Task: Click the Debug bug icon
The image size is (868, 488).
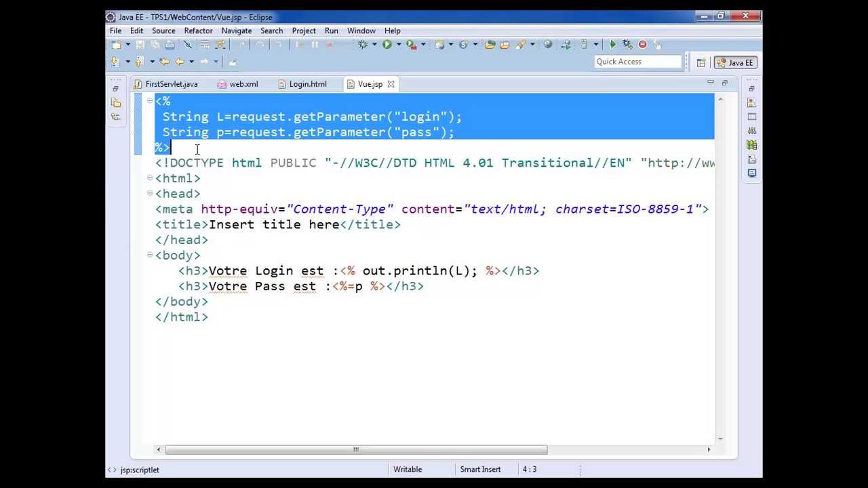Action: [x=363, y=45]
